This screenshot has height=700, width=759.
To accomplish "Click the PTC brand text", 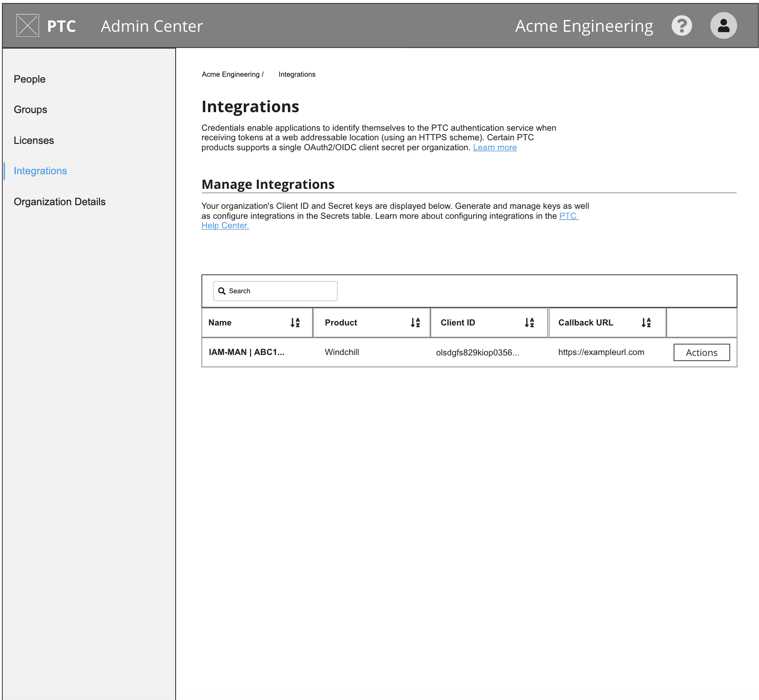I will click(x=61, y=26).
